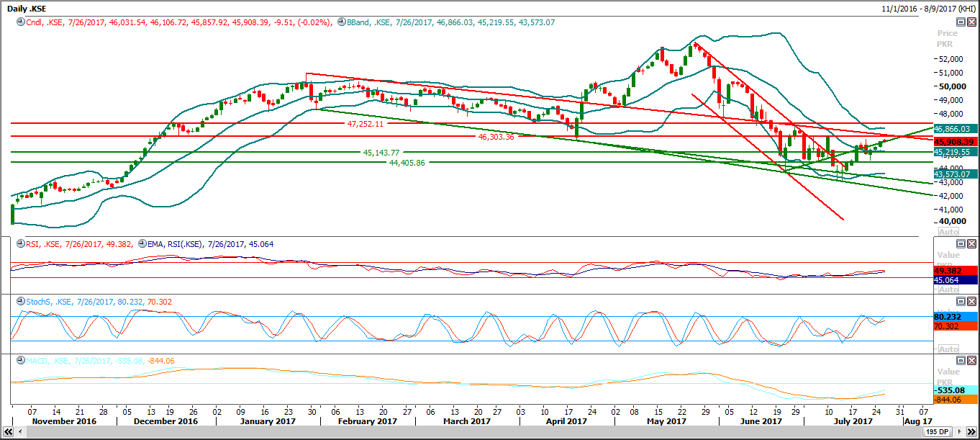Toggle Auto scale on RSI axis
Viewport: 980px width, 440px height.
click(949, 289)
